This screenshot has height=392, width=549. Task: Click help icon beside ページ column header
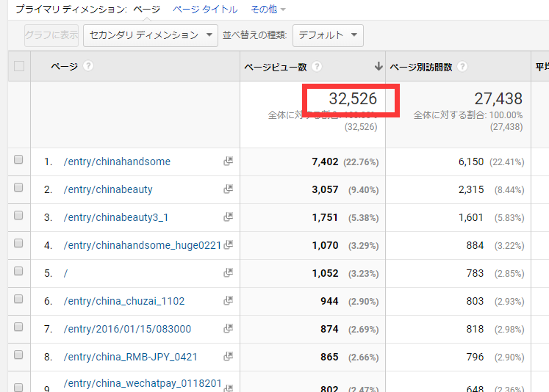88,66
